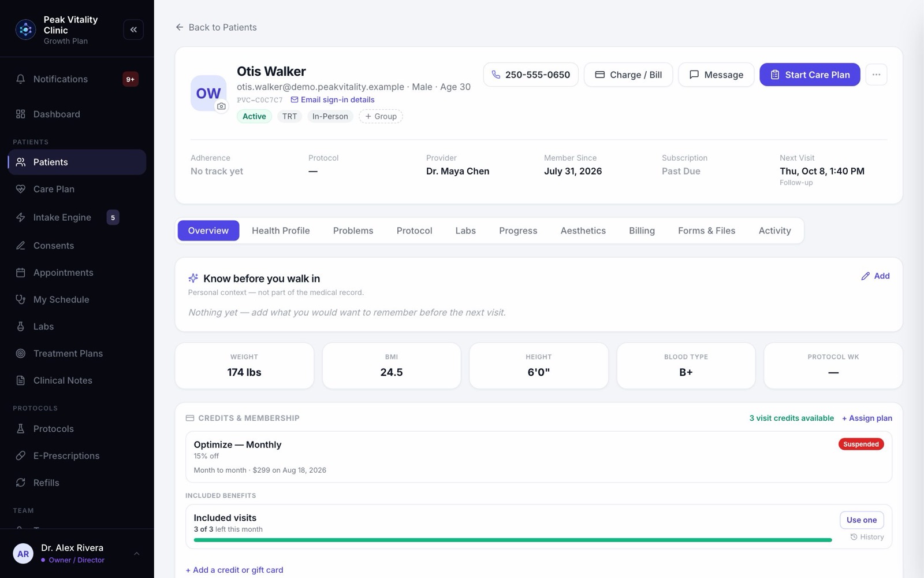The height and width of the screenshot is (578, 924).
Task: Click back arrow to Patients
Action: [x=180, y=27]
